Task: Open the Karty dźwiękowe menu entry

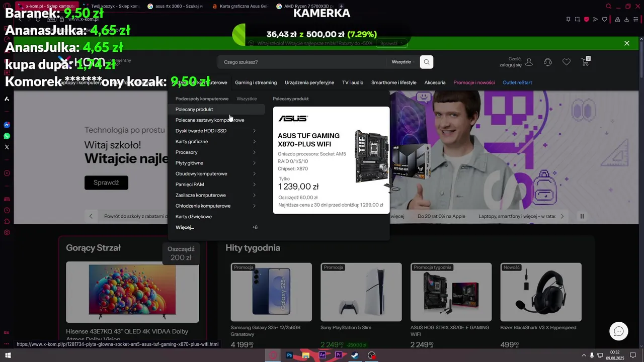Action: coord(194,217)
